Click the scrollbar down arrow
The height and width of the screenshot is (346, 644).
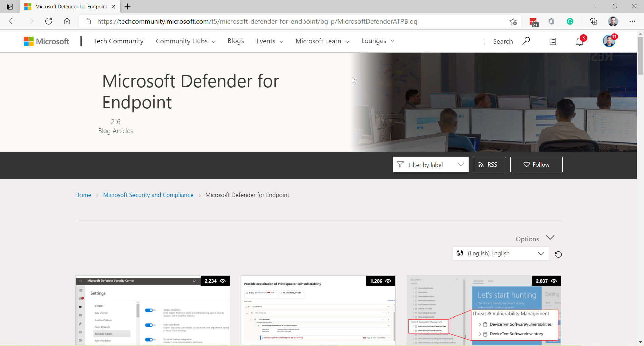point(640,342)
